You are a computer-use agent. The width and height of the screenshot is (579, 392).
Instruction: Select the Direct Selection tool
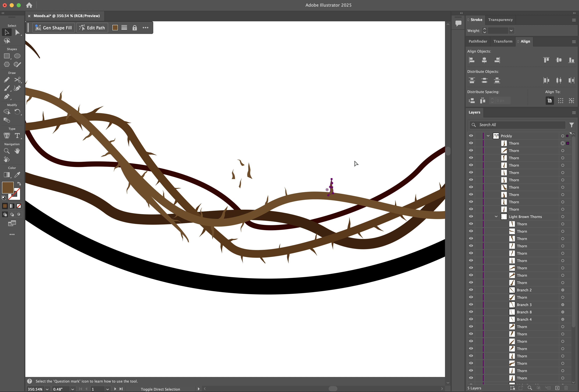18,32
